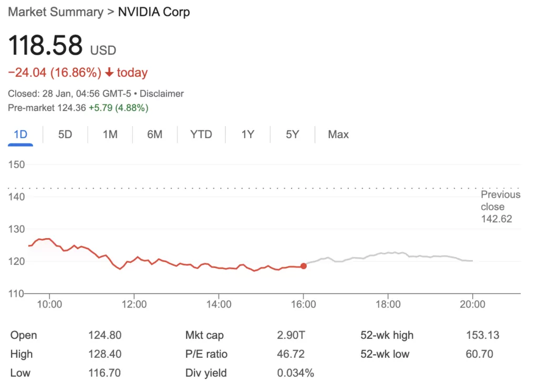Open the 1M chart view
Viewport: 538px width, 392px height.
(110, 135)
